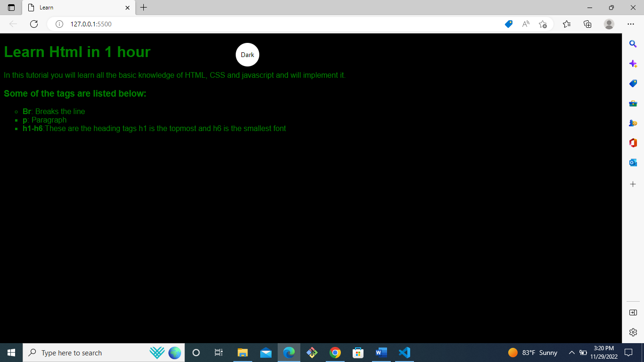Click the taskbar search box
This screenshot has width=644, height=362.
pos(104,353)
